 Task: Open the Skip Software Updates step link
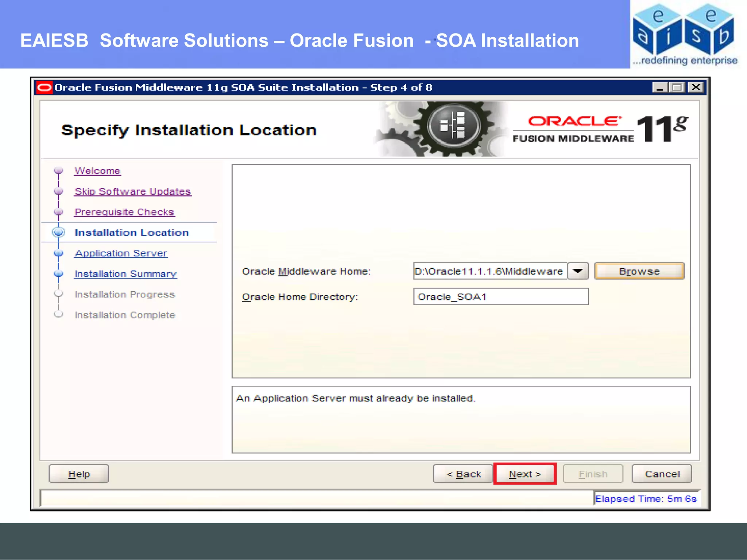coord(133,191)
